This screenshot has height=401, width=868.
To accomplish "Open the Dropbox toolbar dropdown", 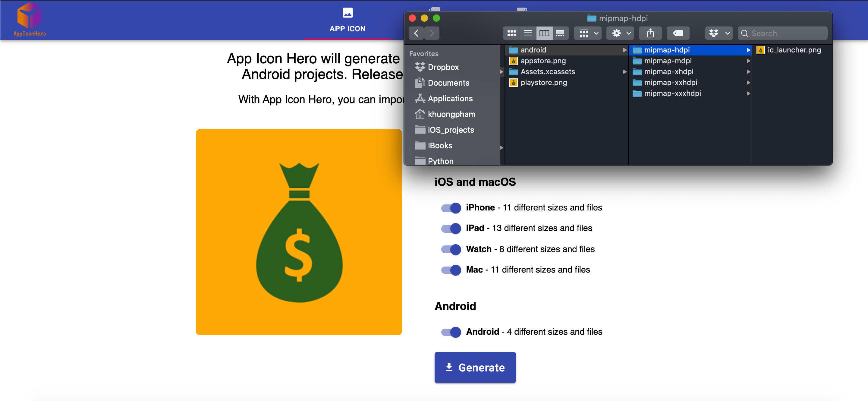I will click(719, 33).
